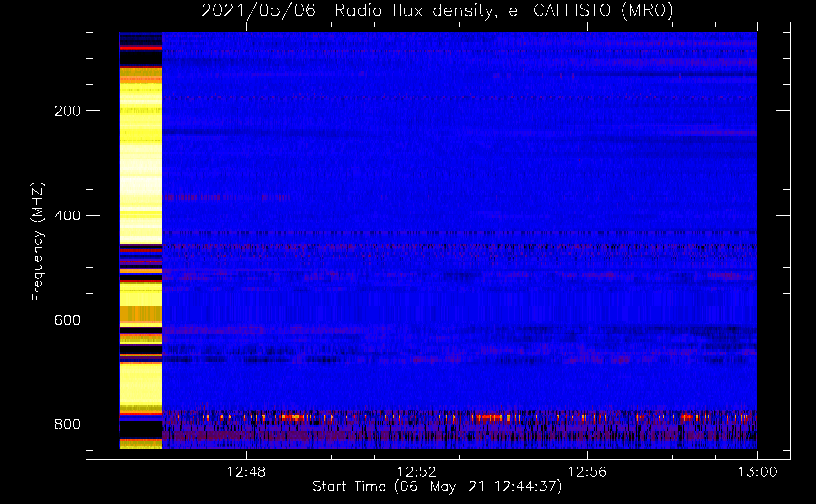The image size is (816, 504).
Task: Click the 200 frequency tick label
Action: tap(68, 111)
